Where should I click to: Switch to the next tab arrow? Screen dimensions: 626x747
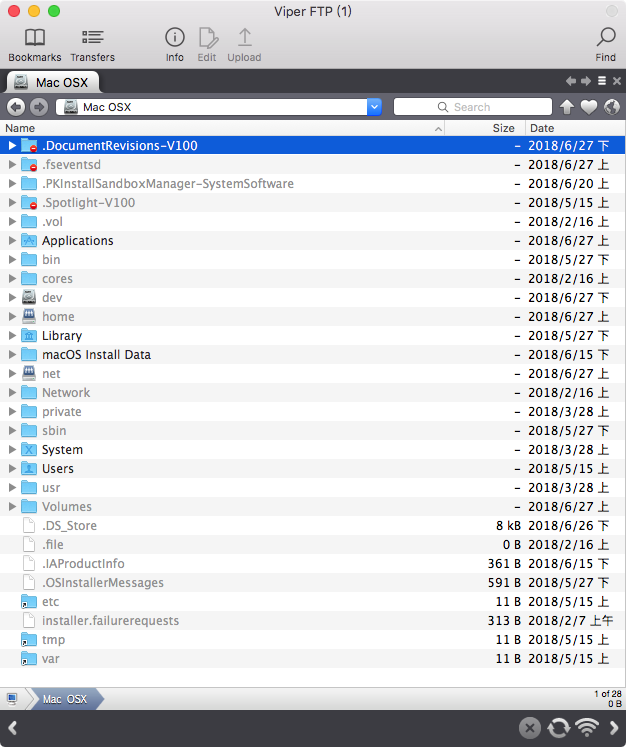[x=586, y=81]
